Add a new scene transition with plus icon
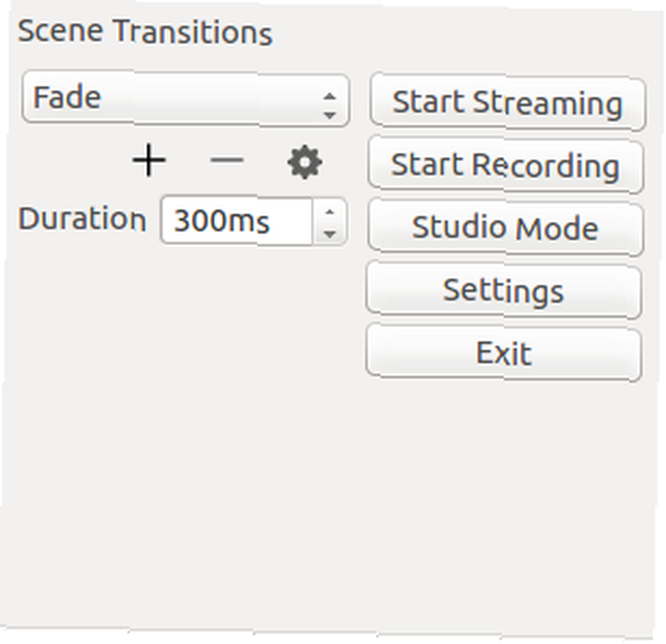The width and height of the screenshot is (666, 644). coord(149,160)
